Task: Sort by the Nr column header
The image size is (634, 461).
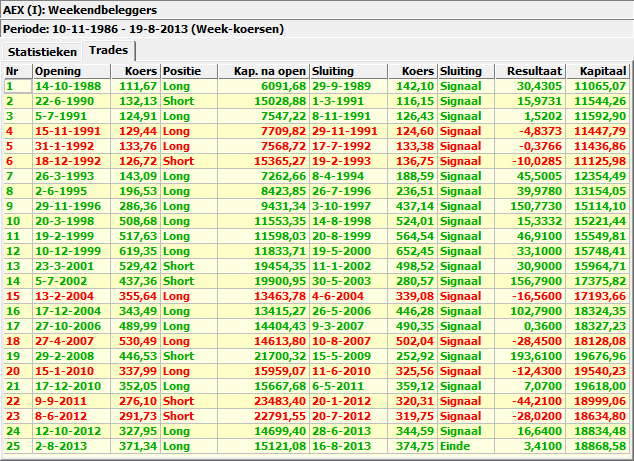Action: (18, 71)
